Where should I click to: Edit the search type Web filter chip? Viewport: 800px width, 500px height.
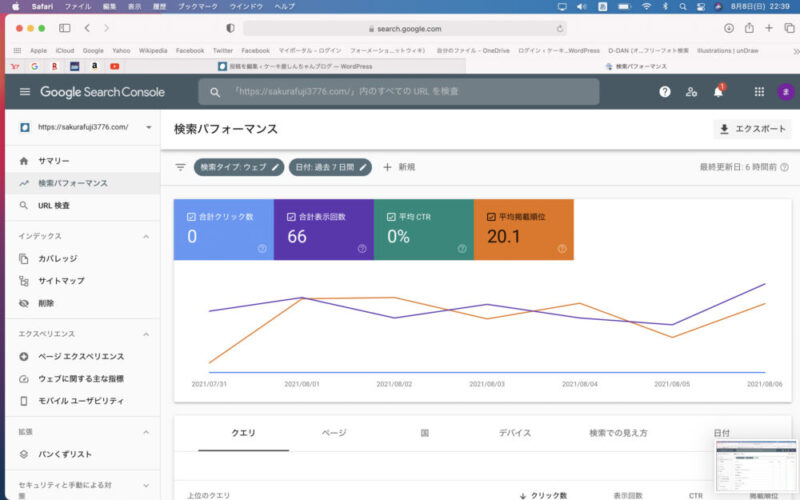coord(239,167)
